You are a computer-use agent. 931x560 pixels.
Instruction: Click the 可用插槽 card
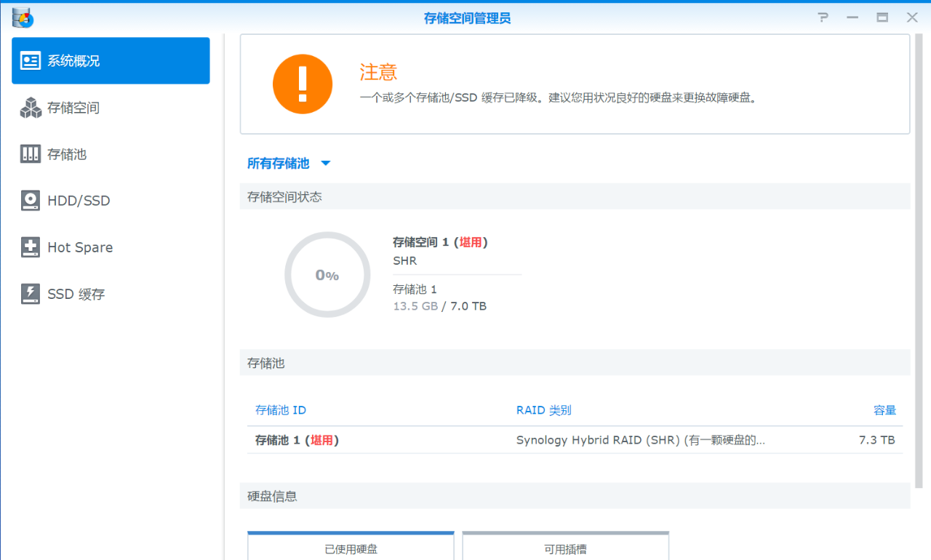pos(565,545)
